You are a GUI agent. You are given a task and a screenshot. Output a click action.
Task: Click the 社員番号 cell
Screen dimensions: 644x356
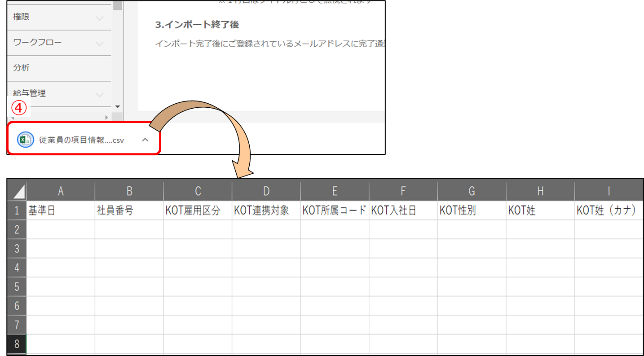(x=129, y=211)
